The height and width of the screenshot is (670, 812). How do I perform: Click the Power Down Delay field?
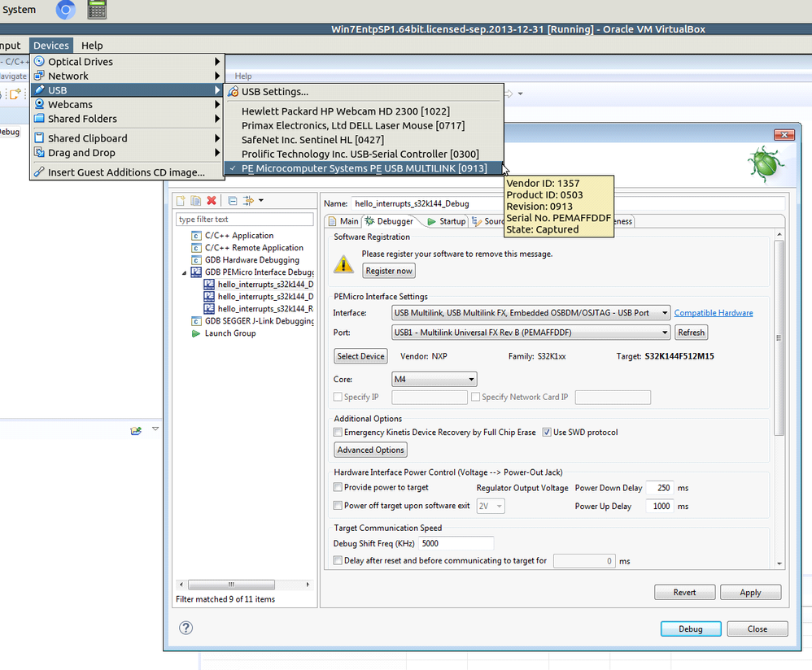tap(659, 488)
